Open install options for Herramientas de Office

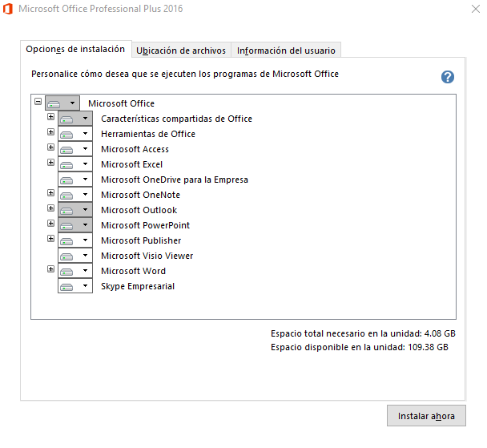coord(75,134)
